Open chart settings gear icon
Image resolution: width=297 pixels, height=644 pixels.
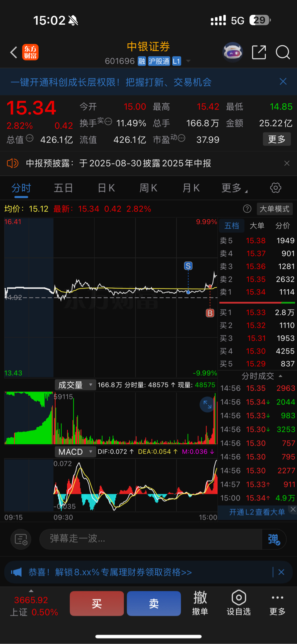275,188
